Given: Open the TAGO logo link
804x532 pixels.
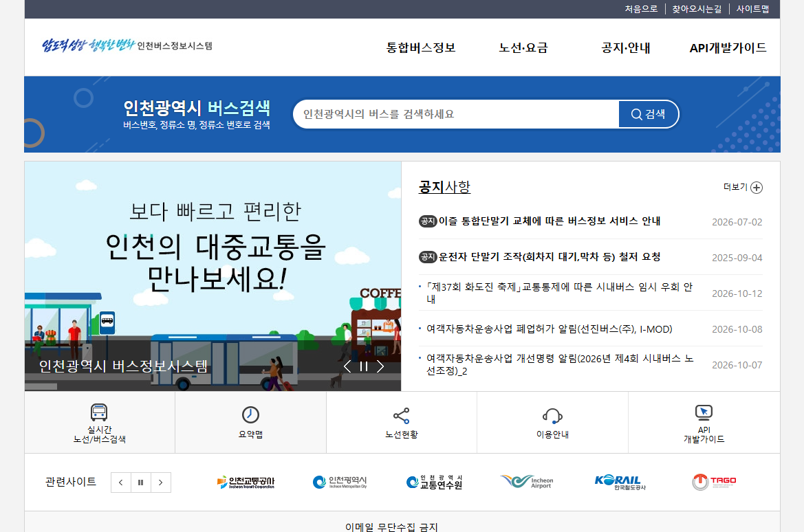Looking at the screenshot, I should pyautogui.click(x=714, y=482).
